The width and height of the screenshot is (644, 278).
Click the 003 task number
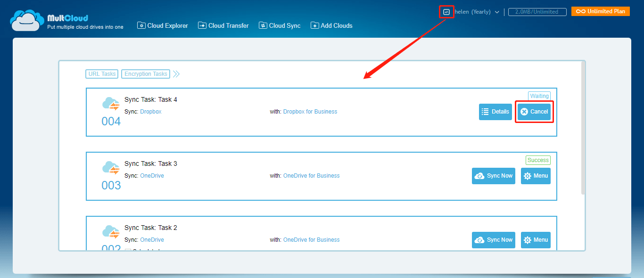tap(111, 186)
